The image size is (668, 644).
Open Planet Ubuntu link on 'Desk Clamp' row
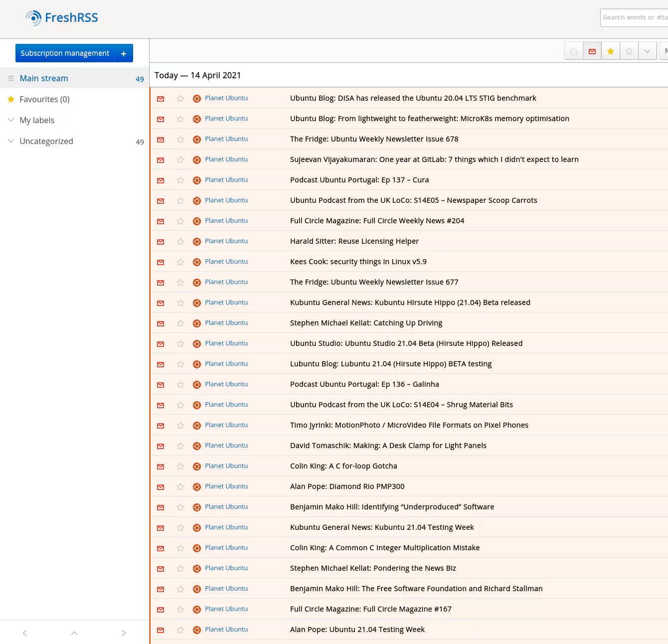pos(226,445)
